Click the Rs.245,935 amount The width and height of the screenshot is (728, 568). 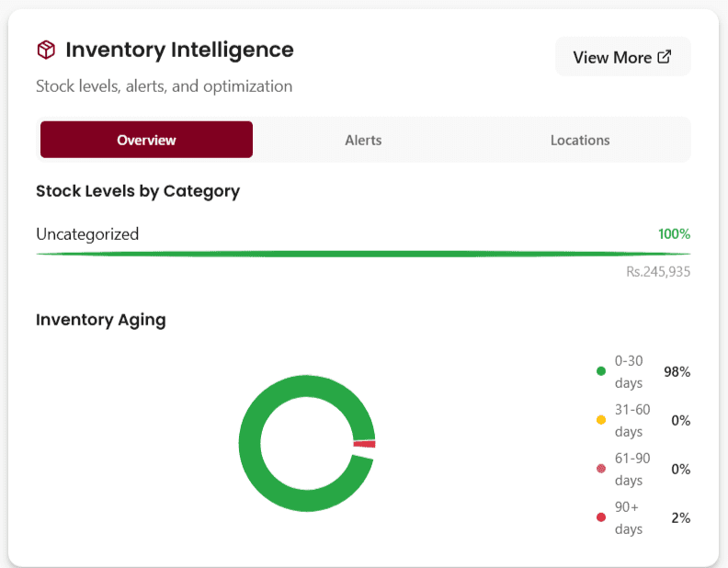[x=657, y=271]
